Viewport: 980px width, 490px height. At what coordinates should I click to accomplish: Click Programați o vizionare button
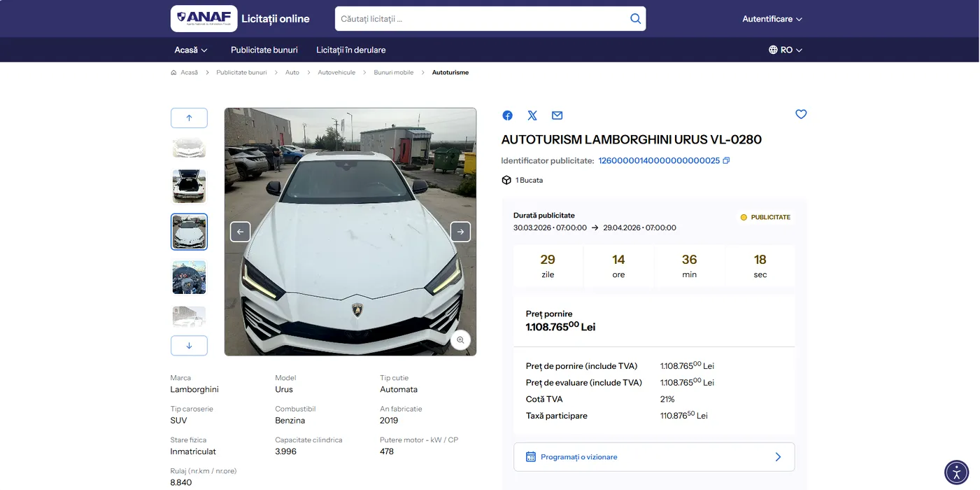click(x=653, y=457)
